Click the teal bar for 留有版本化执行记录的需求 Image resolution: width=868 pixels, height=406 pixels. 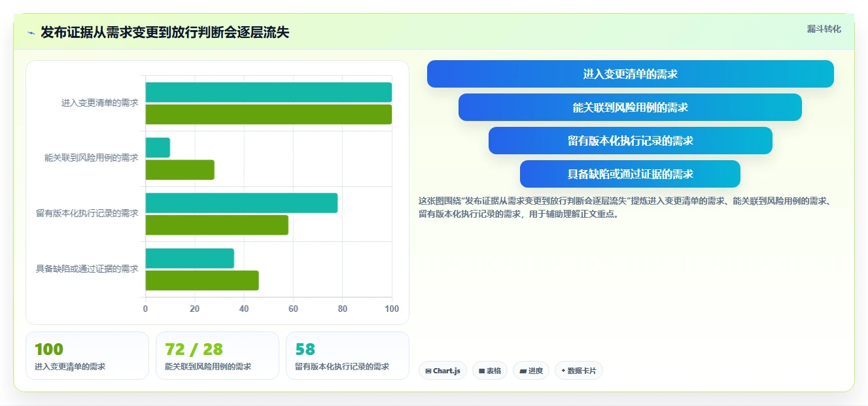(241, 203)
